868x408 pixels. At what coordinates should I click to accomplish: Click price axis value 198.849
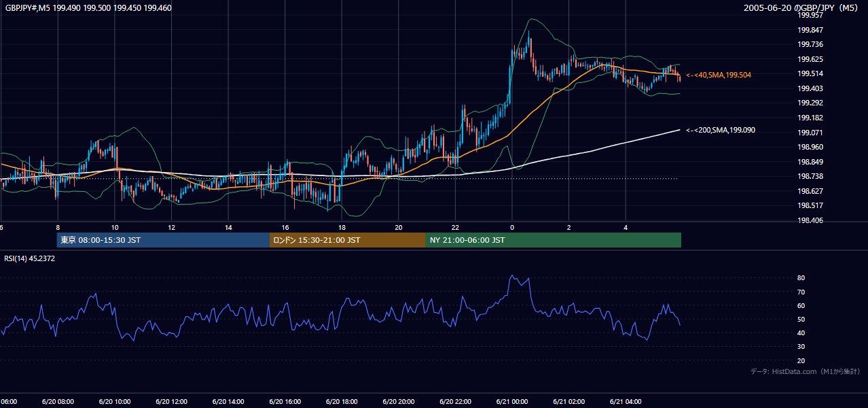click(810, 162)
